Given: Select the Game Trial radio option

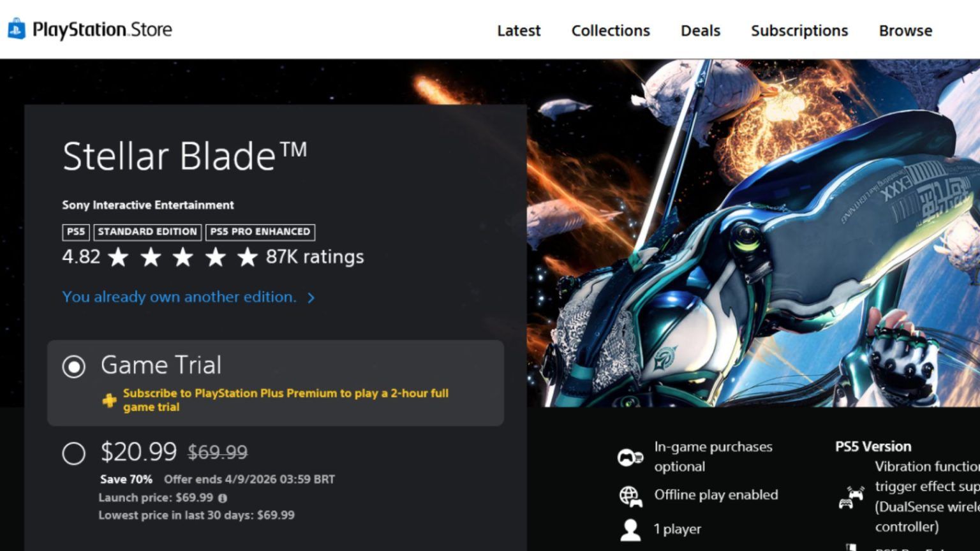Looking at the screenshot, I should 74,367.
